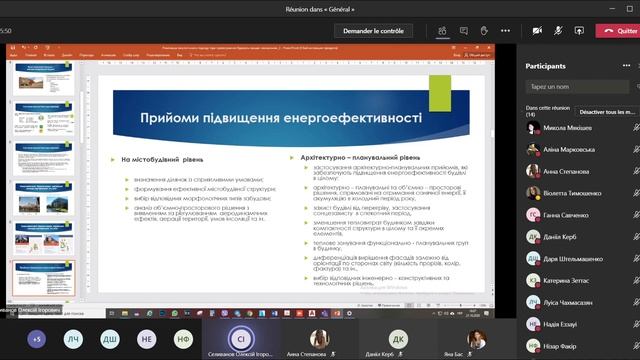The width and height of the screenshot is (640, 360).
Task: Open Главная tab in PowerPoint ribbon
Action: (31, 55)
